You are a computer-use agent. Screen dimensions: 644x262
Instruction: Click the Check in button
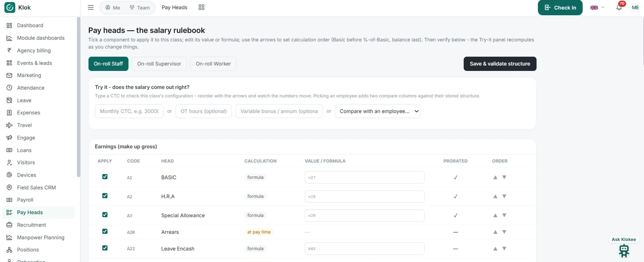coord(560,8)
